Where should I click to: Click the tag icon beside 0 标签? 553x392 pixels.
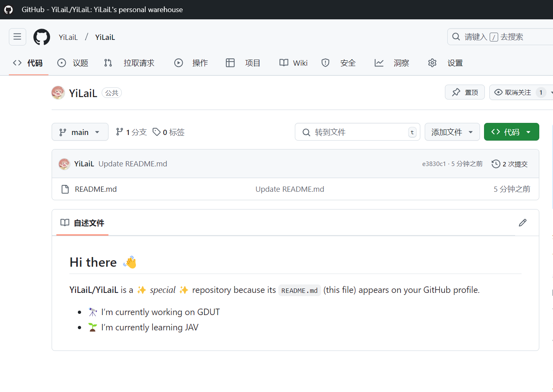coord(157,132)
